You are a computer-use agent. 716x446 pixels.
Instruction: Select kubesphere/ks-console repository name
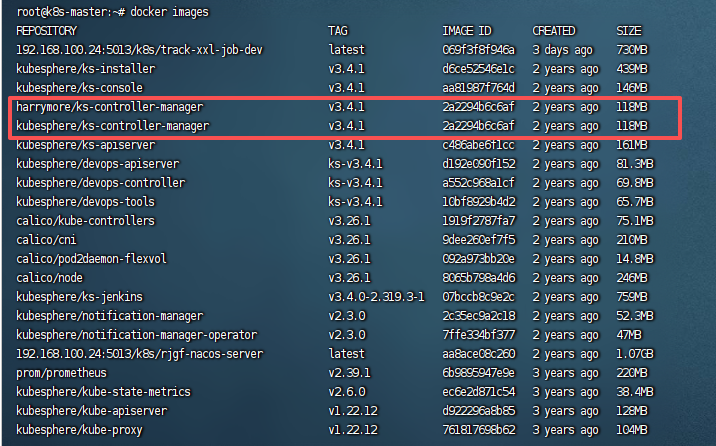pyautogui.click(x=79, y=88)
